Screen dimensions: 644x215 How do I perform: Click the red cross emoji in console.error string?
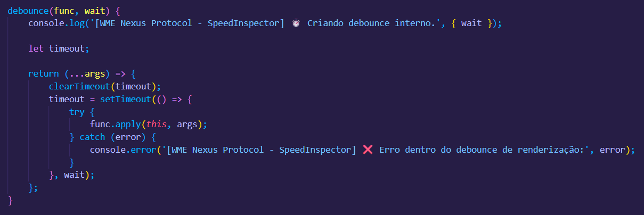coord(368,150)
